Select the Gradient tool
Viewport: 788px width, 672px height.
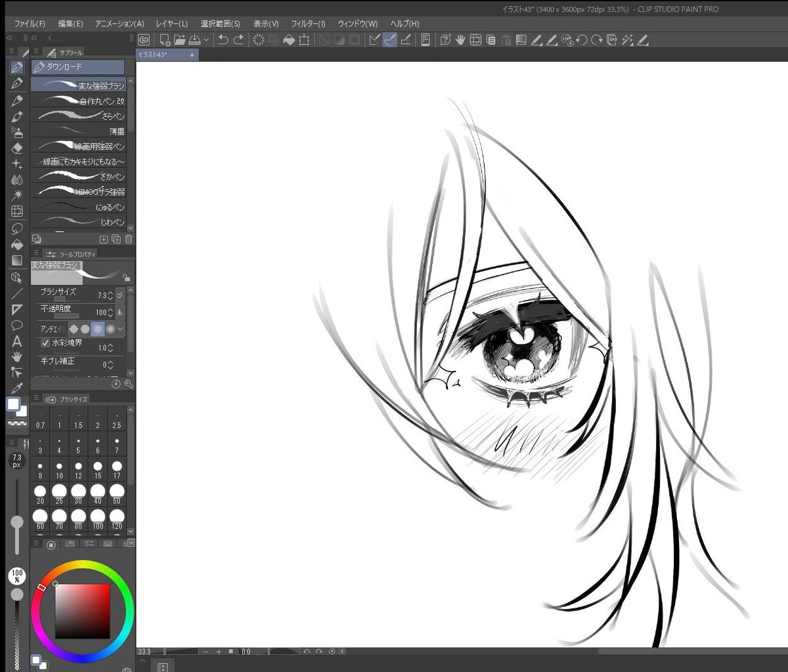17,261
